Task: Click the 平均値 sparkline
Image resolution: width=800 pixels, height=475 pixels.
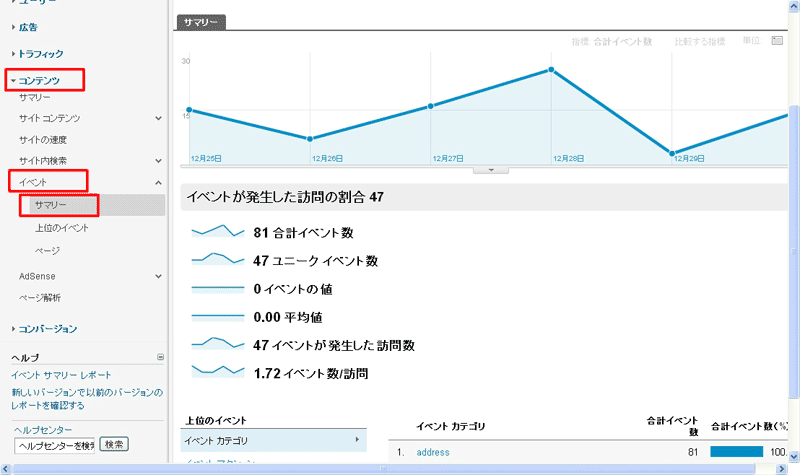Action: tap(218, 316)
